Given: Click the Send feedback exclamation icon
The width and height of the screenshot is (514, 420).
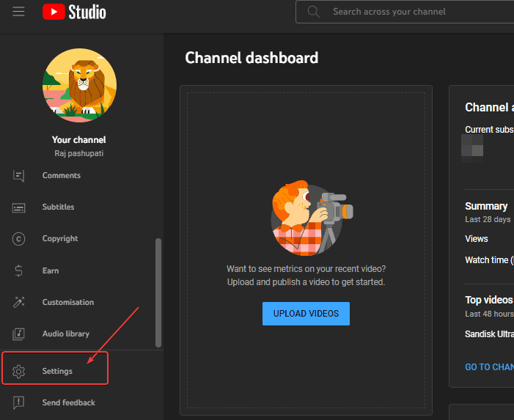Looking at the screenshot, I should (x=18, y=402).
